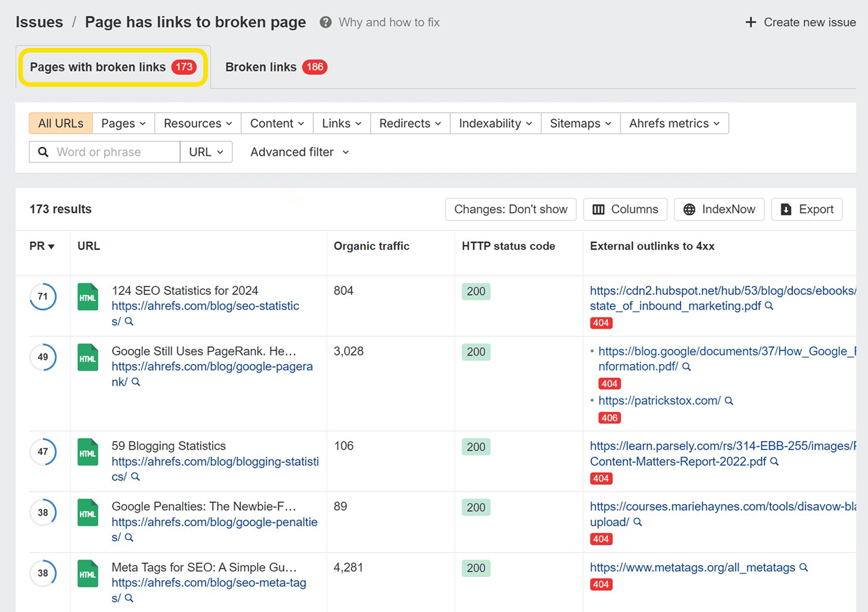
Task: Open the Ahrefs metrics dropdown
Action: (674, 123)
